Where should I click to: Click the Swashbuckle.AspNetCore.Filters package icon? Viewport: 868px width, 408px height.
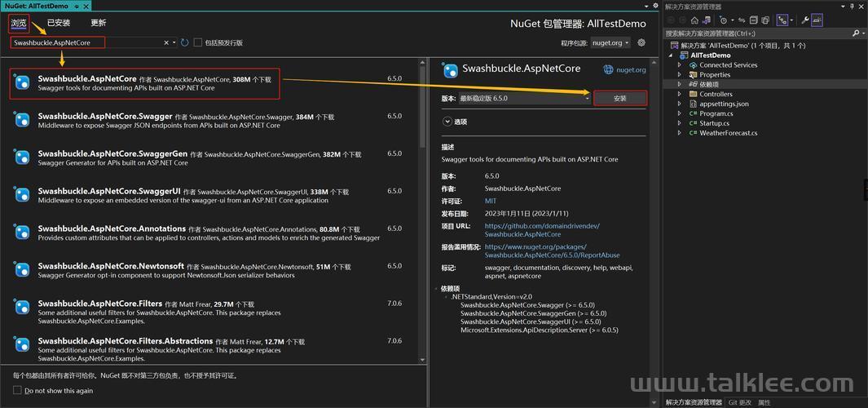tap(22, 307)
